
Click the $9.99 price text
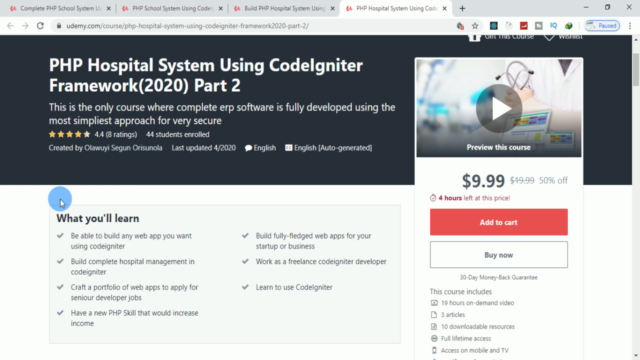[x=483, y=180]
